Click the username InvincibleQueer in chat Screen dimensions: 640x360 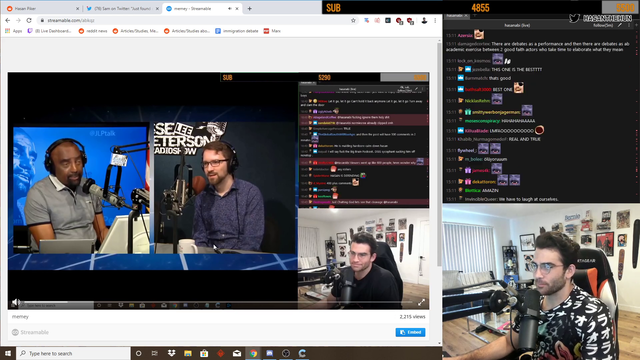(480, 199)
